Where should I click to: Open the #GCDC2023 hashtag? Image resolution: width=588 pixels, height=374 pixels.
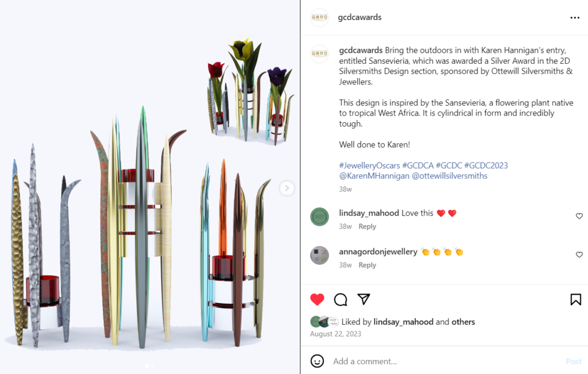pyautogui.click(x=486, y=165)
